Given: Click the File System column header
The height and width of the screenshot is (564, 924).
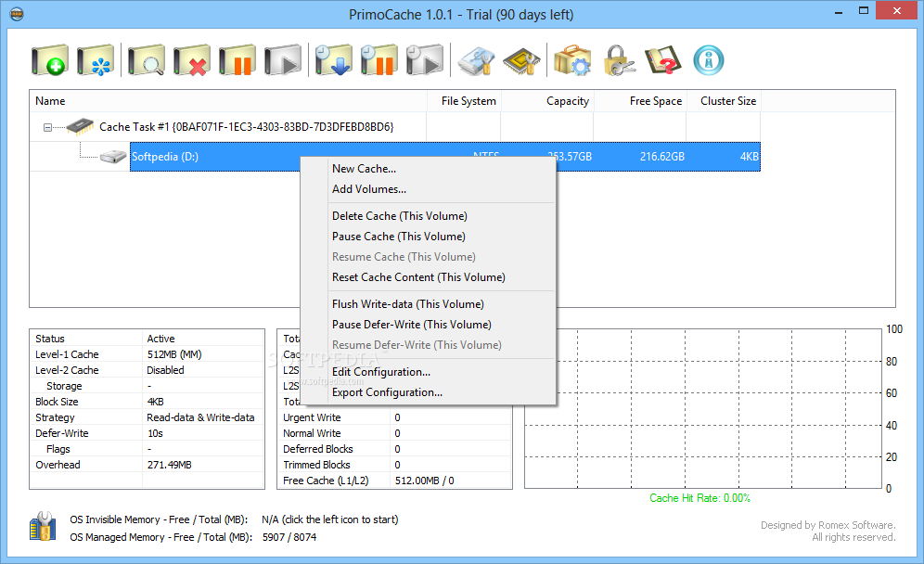Looking at the screenshot, I should pyautogui.click(x=464, y=101).
